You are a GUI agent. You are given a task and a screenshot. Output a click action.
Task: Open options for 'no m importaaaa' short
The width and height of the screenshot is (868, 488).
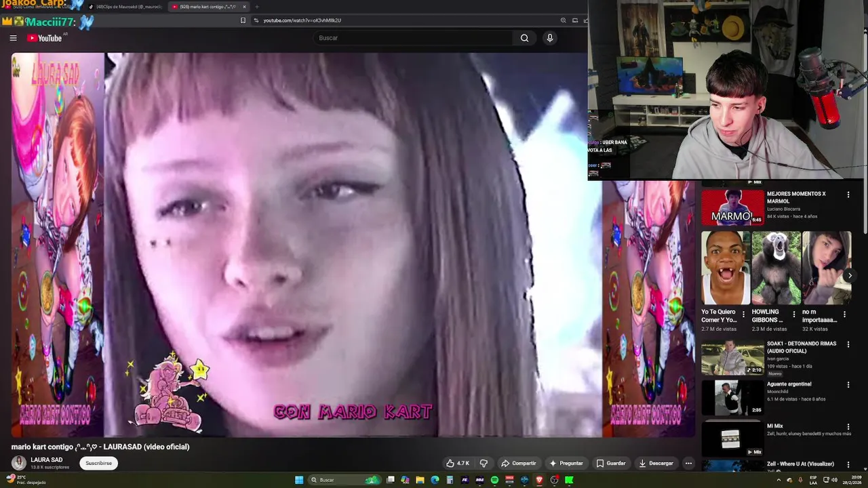pos(844,314)
